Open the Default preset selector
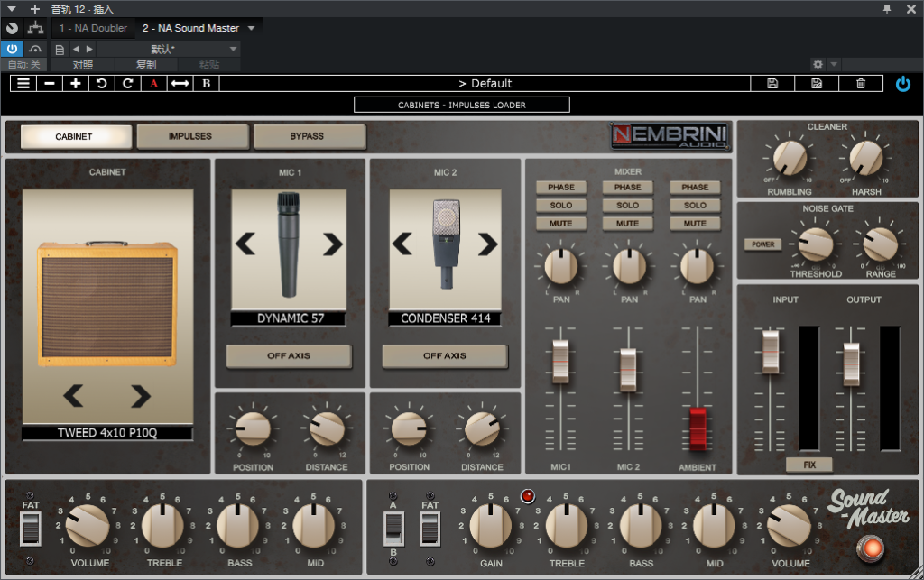This screenshot has height=580, width=924. 485,84
